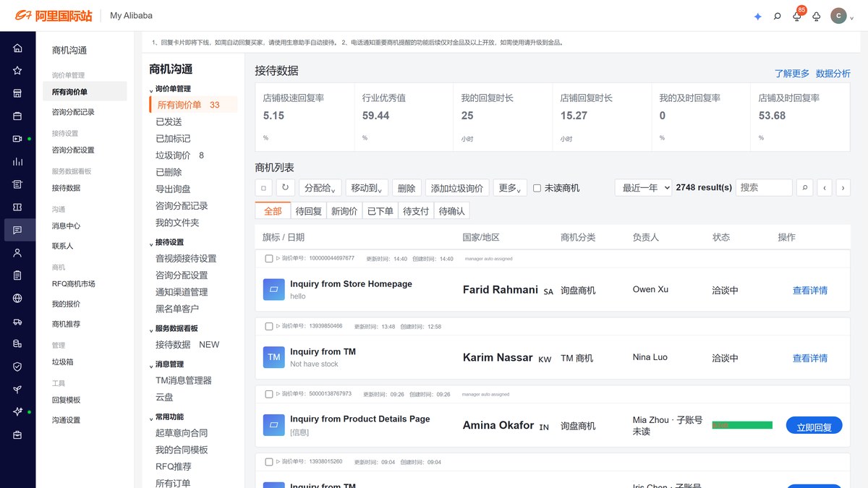Viewport: 868px width, 488px height.
Task: Switch to the 已下单 tab
Action: click(x=380, y=211)
